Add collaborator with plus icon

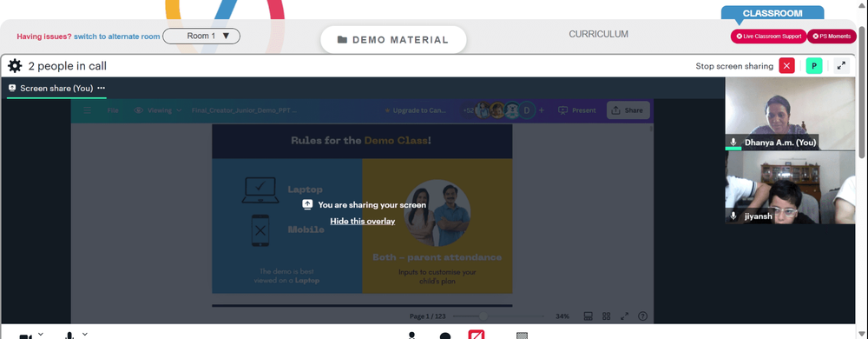tap(542, 110)
